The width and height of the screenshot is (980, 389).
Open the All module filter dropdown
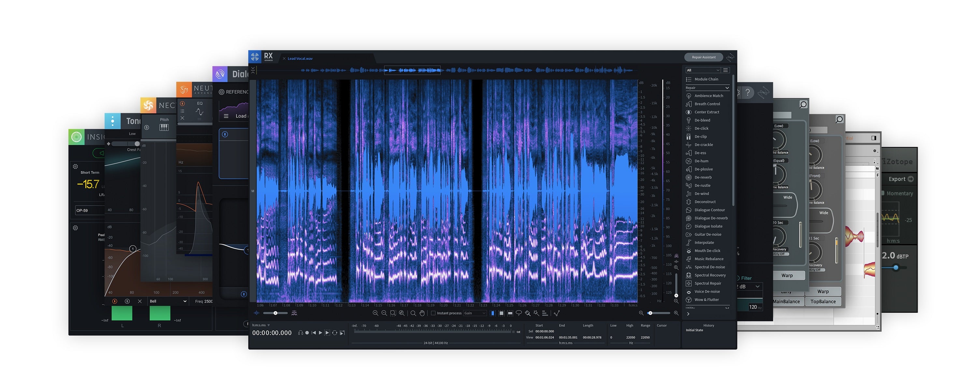[x=702, y=70]
